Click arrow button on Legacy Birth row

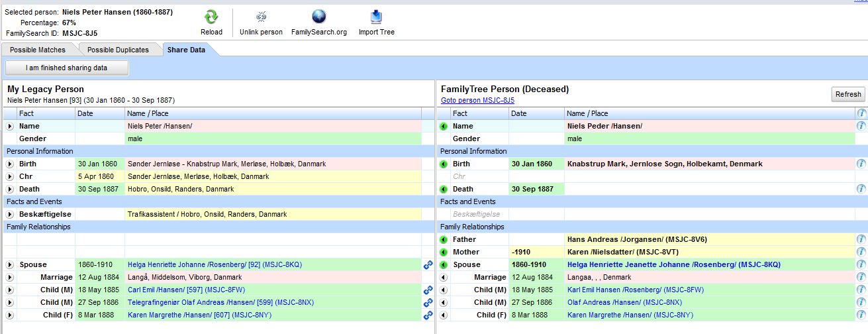click(9, 164)
